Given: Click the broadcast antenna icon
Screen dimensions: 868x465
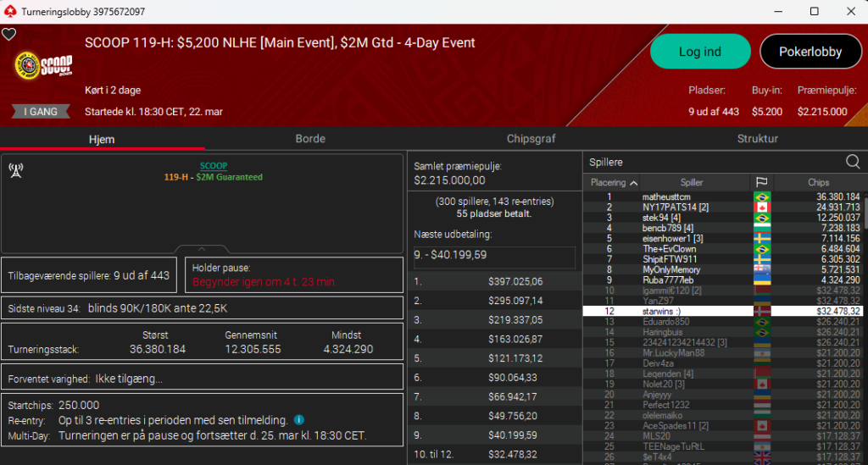Looking at the screenshot, I should click(x=15, y=170).
